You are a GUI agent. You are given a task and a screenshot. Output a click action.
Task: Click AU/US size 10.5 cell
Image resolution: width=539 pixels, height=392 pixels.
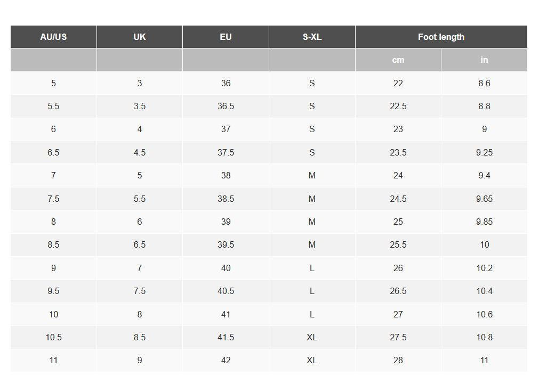pos(53,337)
